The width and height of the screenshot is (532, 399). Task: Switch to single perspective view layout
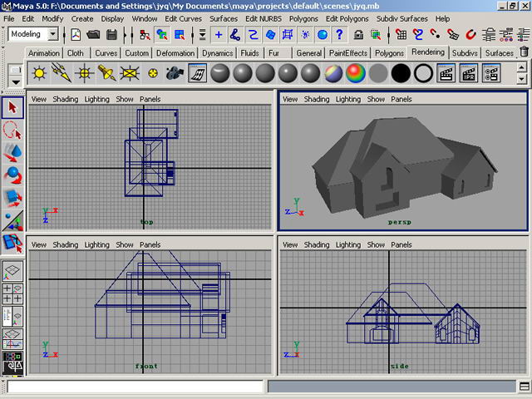pos(12,271)
